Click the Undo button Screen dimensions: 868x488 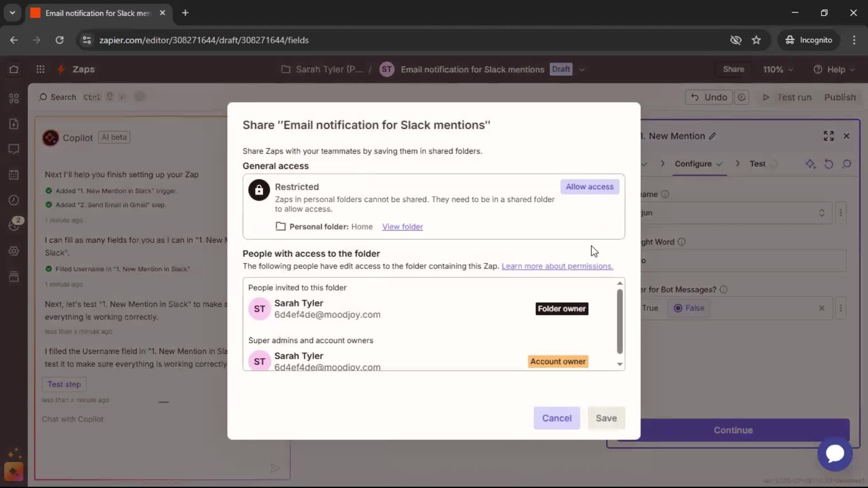pyautogui.click(x=709, y=97)
